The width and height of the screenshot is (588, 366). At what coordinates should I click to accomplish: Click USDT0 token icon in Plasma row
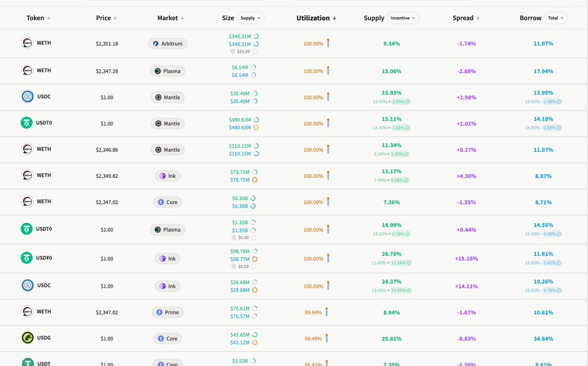pyautogui.click(x=26, y=229)
